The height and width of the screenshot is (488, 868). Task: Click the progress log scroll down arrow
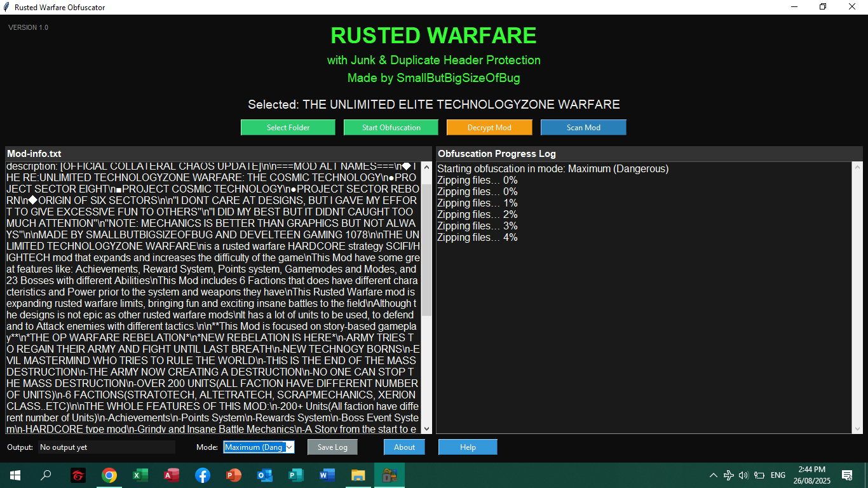tap(857, 429)
